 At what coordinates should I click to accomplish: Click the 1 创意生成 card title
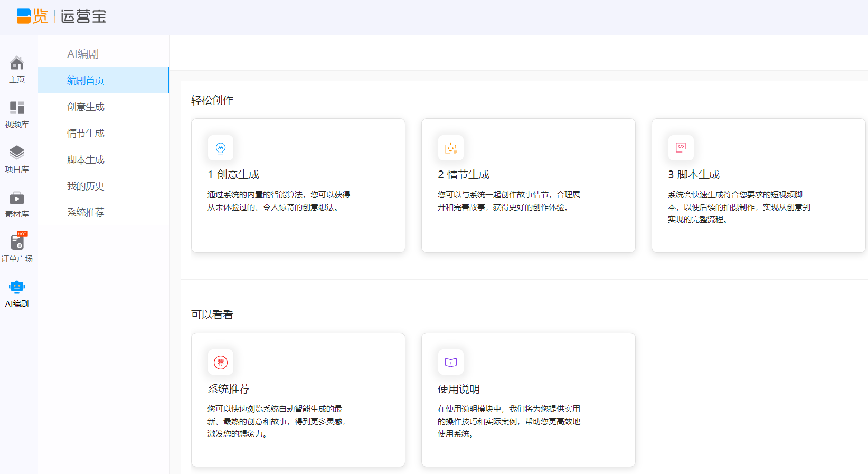click(233, 175)
